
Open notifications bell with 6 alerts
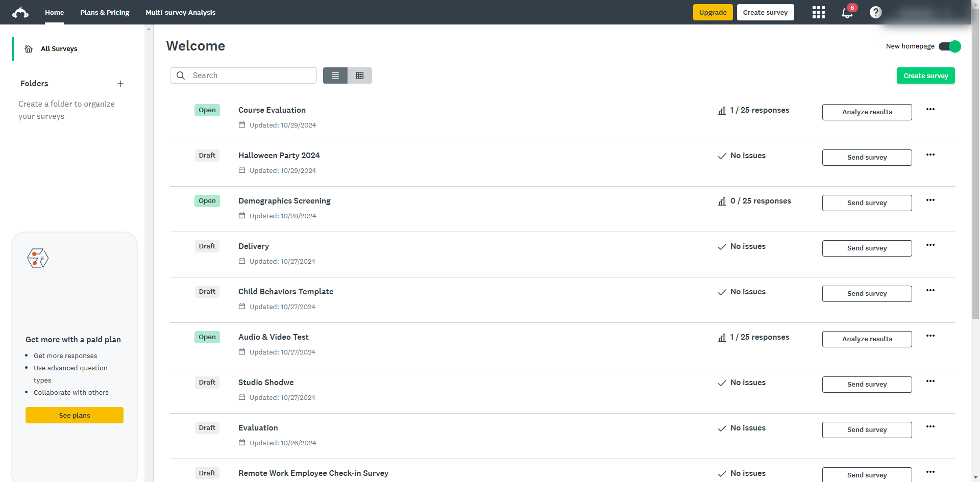coord(848,12)
